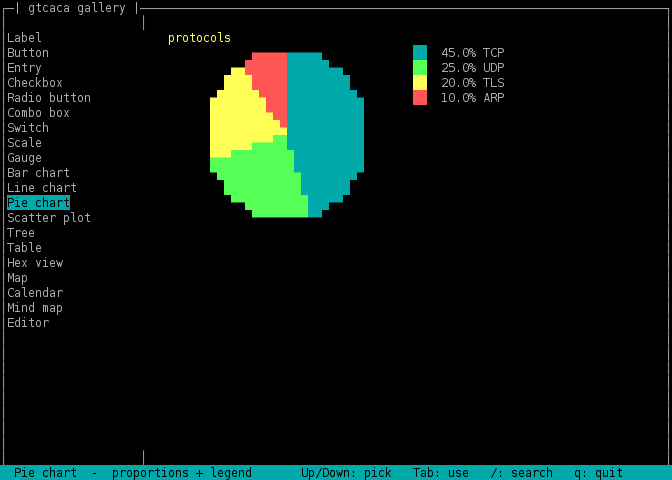Open the Tree widget demo
The width and height of the screenshot is (672, 480).
[21, 233]
